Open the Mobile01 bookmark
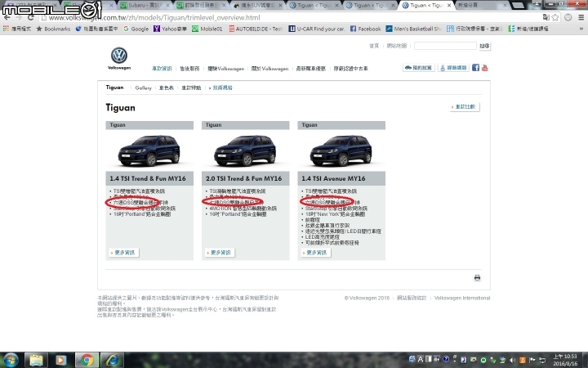The width and height of the screenshot is (588, 368). pyautogui.click(x=207, y=29)
